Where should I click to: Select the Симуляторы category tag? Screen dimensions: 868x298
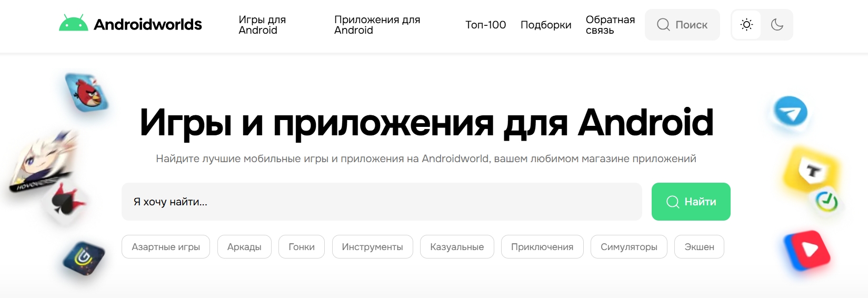pos(629,247)
